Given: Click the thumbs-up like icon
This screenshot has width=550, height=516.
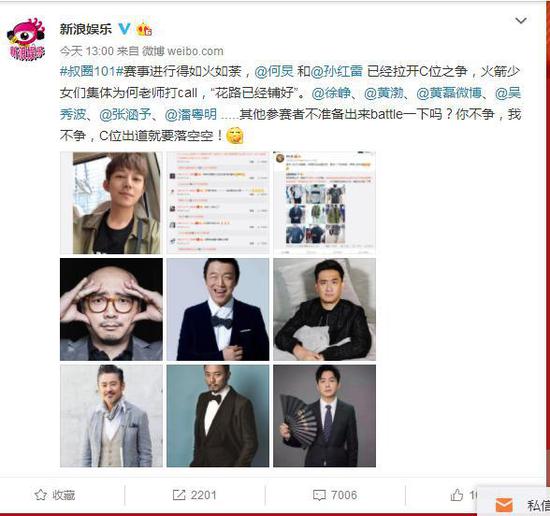Looking at the screenshot, I should 457,495.
